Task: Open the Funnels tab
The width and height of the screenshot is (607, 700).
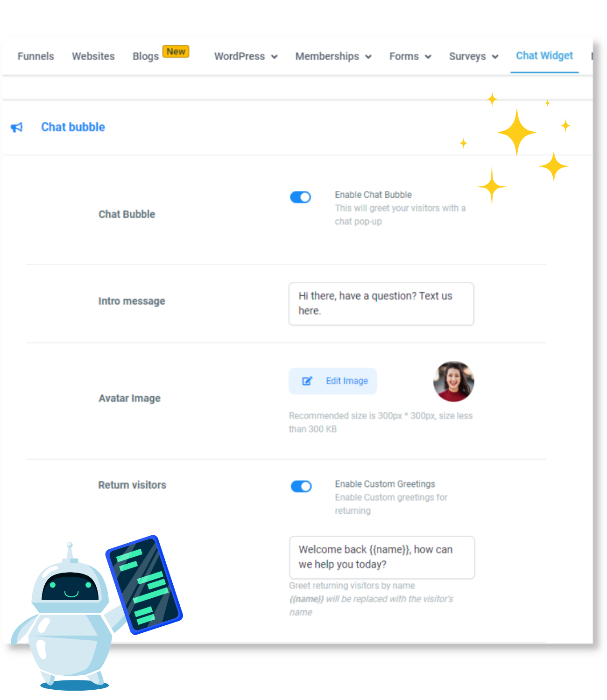Action: [36, 56]
